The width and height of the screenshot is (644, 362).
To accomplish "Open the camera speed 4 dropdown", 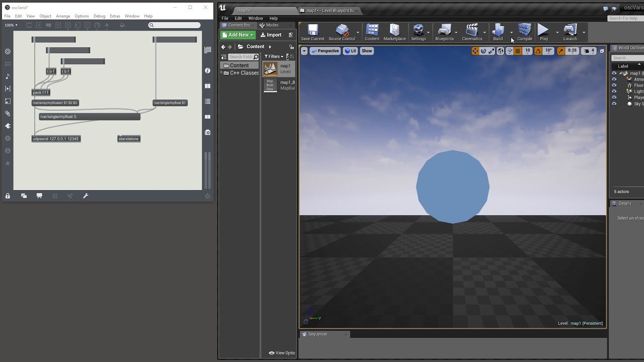I will coord(589,51).
